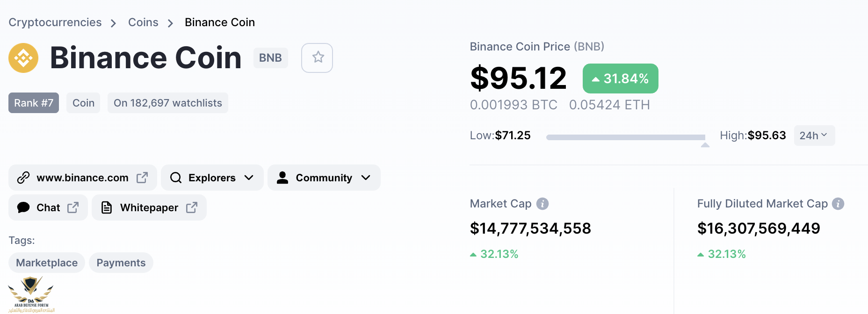Click the Market Cap info icon
This screenshot has height=314, width=868.
click(x=542, y=204)
